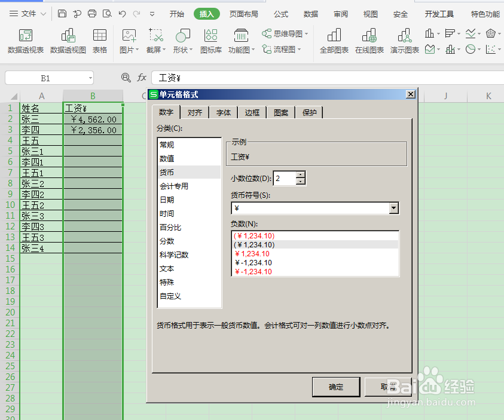
Task: Increase 小数位数 decimal places with the stepper
Action: (300, 174)
